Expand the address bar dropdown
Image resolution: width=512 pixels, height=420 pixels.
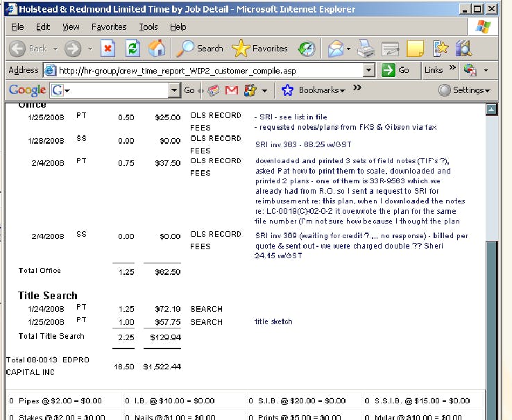pos(368,70)
